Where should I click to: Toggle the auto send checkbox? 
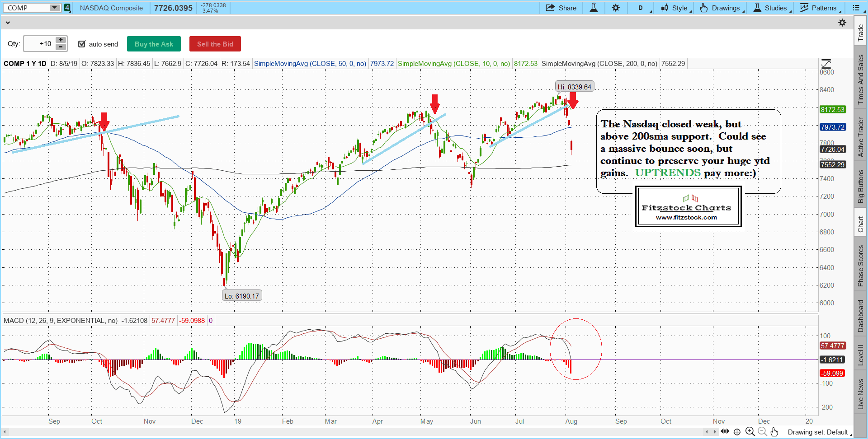[82, 44]
